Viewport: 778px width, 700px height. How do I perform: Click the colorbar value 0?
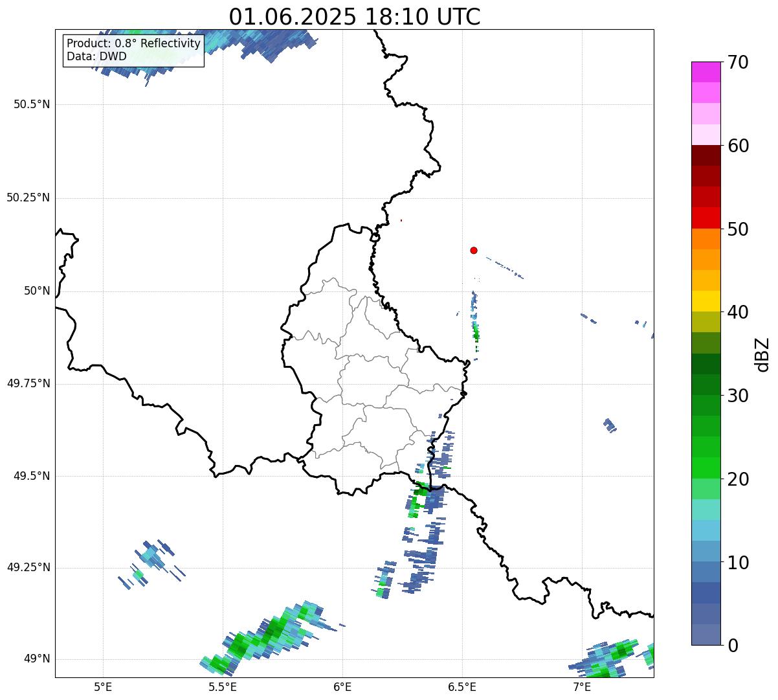pyautogui.click(x=733, y=646)
